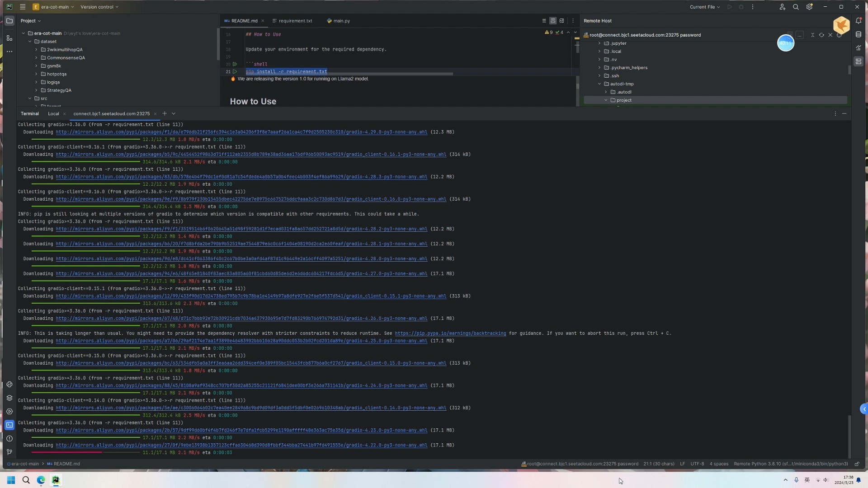Show more tool windows via ellipsis icon

[9, 52]
